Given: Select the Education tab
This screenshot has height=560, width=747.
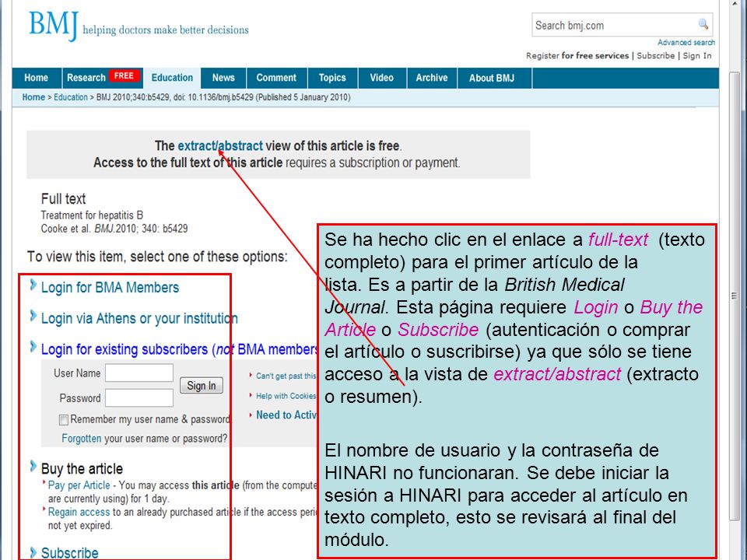Looking at the screenshot, I should tap(172, 78).
